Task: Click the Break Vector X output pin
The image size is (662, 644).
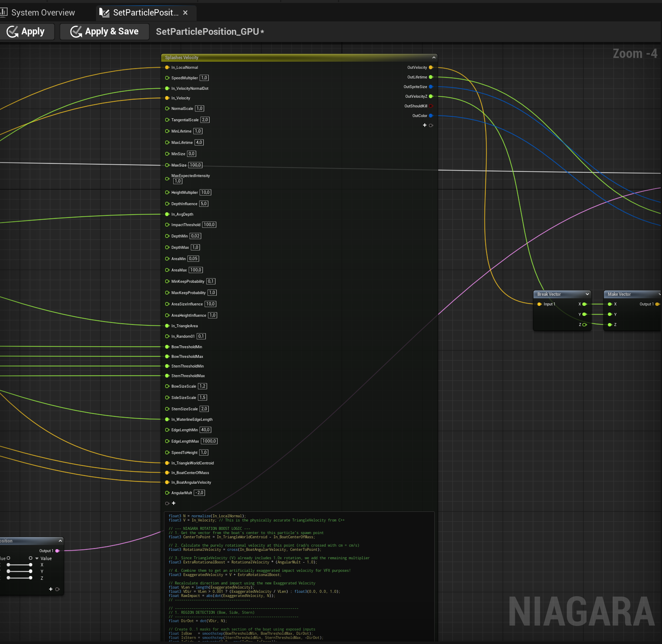Action: coord(584,304)
